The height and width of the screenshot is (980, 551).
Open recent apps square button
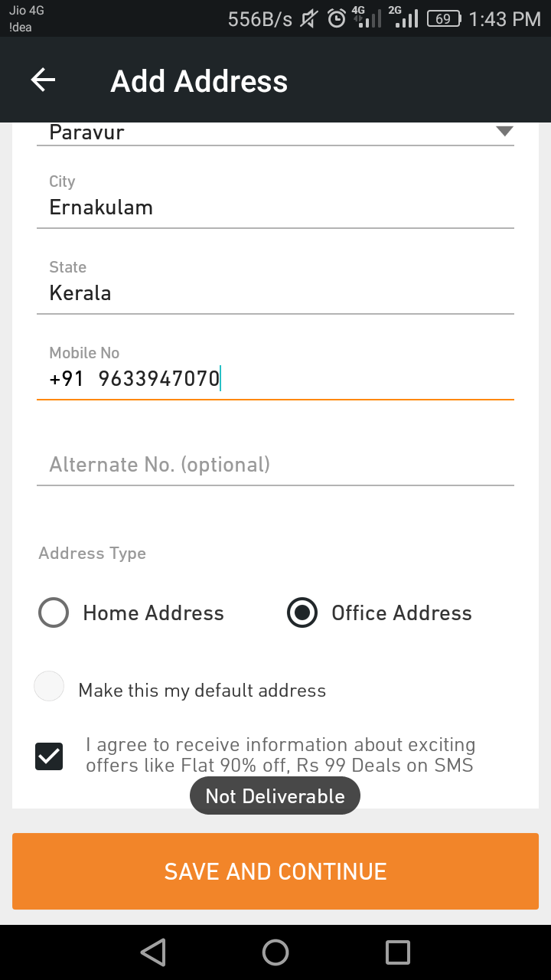(398, 952)
